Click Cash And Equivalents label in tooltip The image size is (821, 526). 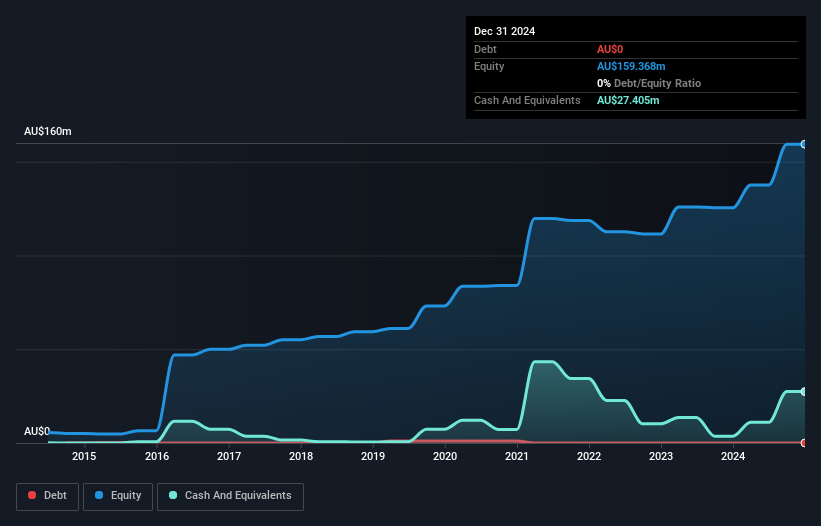(x=527, y=100)
